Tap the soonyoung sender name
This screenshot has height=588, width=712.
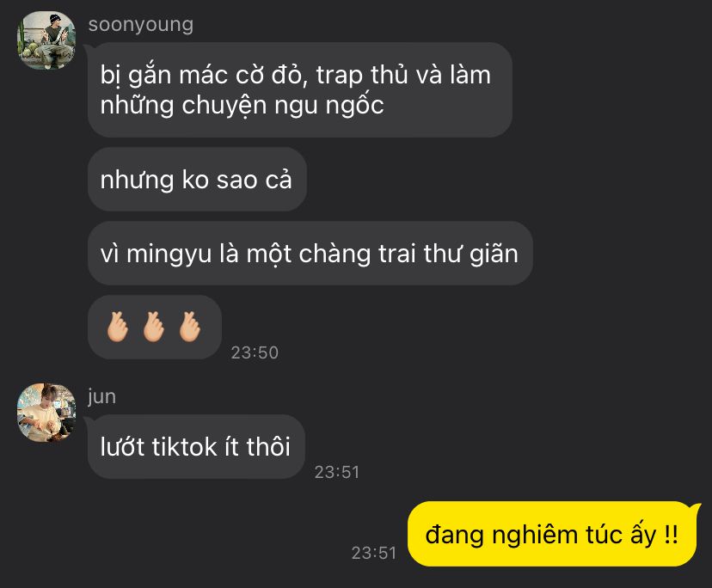click(141, 25)
